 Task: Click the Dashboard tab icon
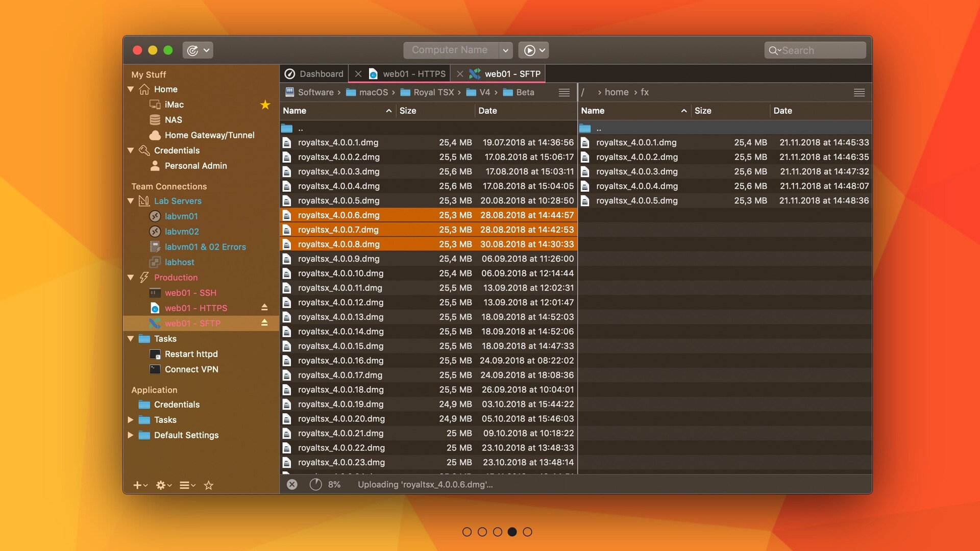(x=290, y=74)
